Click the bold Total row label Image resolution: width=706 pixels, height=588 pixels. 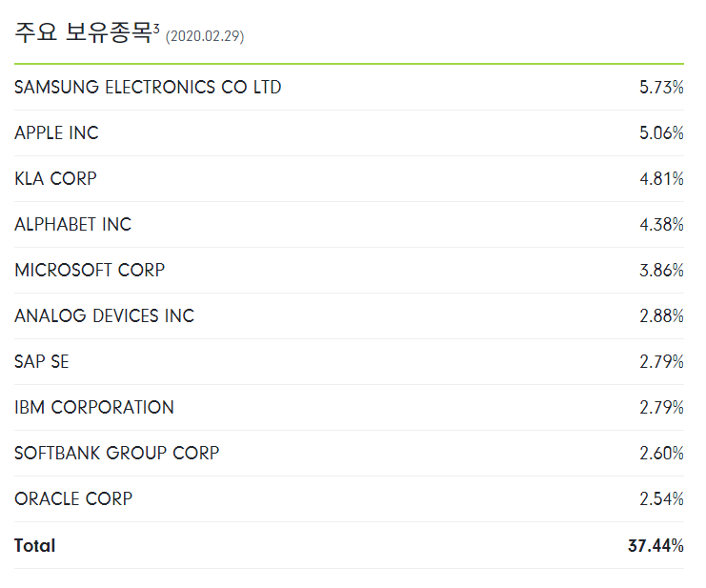pyautogui.click(x=35, y=546)
